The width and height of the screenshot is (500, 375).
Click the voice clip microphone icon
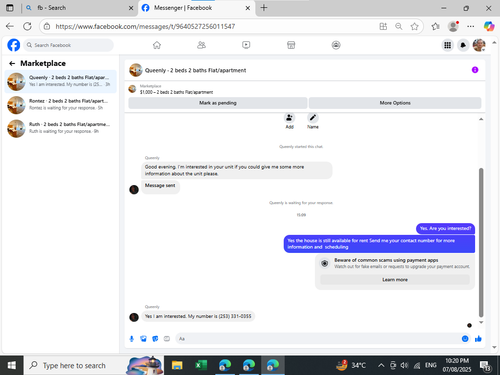point(132,339)
